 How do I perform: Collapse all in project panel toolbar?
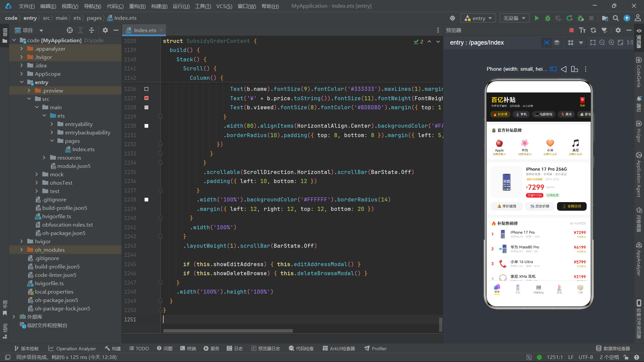click(x=92, y=30)
